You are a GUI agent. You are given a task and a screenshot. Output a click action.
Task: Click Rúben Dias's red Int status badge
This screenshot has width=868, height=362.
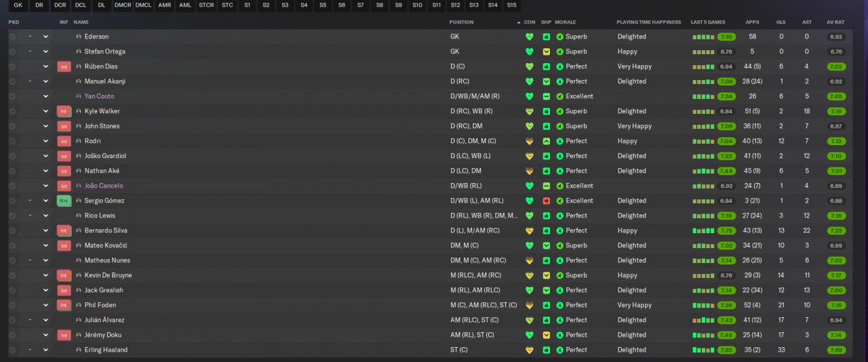64,66
